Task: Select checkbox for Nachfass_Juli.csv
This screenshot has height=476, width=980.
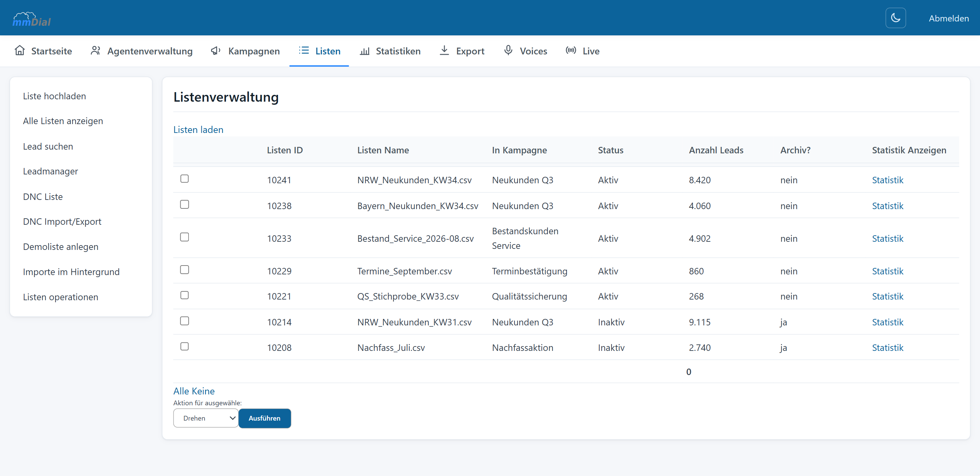Action: coord(184,347)
